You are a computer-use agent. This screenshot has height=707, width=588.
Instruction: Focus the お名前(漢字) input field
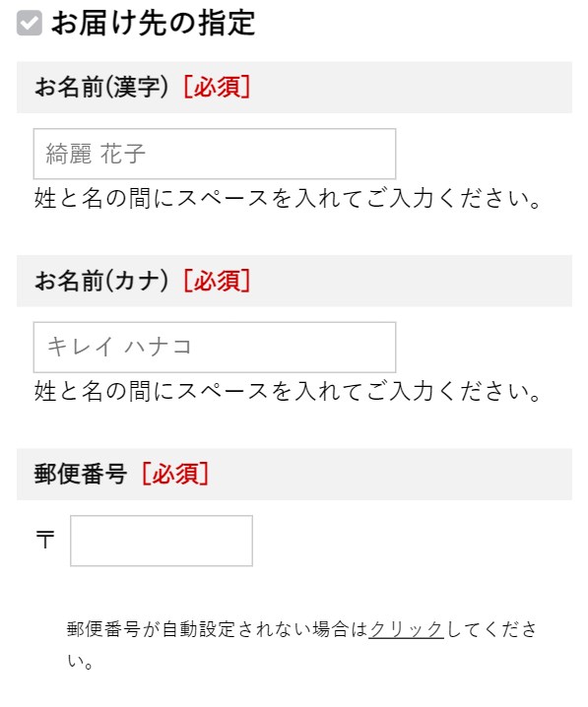coord(215,154)
